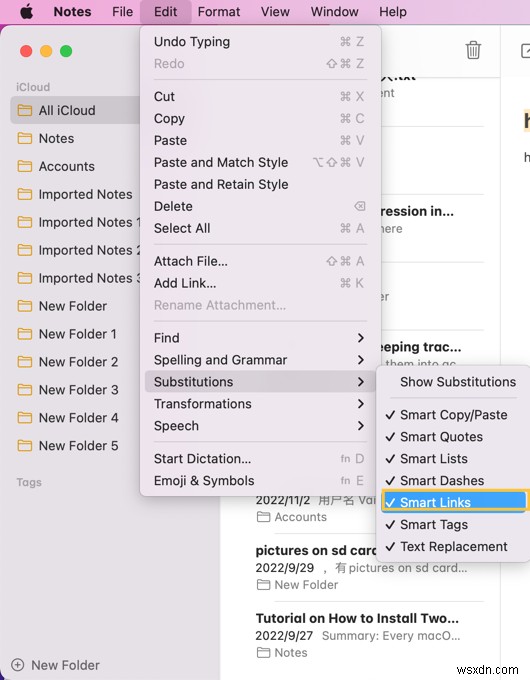The width and height of the screenshot is (530, 680).
Task: Click the Tags section header
Action: coord(29,482)
